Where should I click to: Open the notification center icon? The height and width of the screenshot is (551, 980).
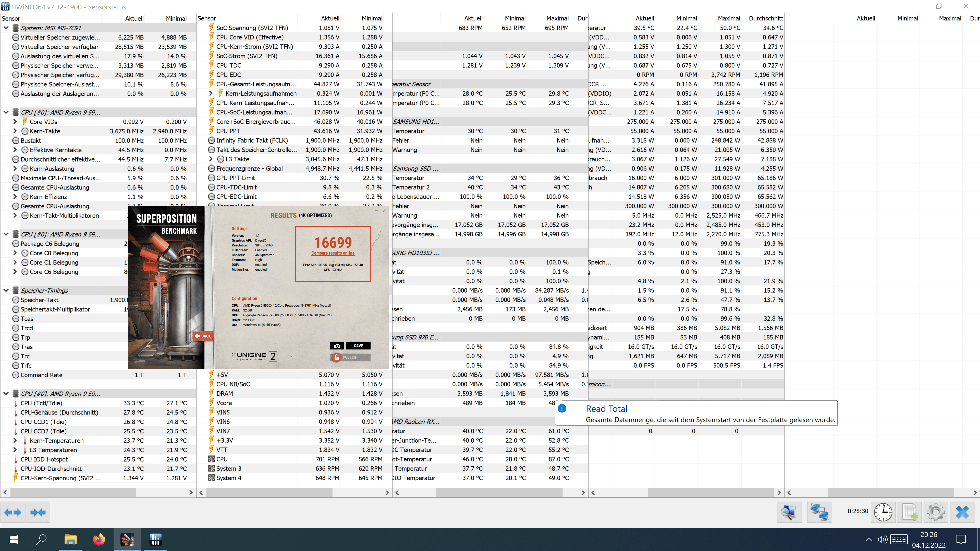961,539
